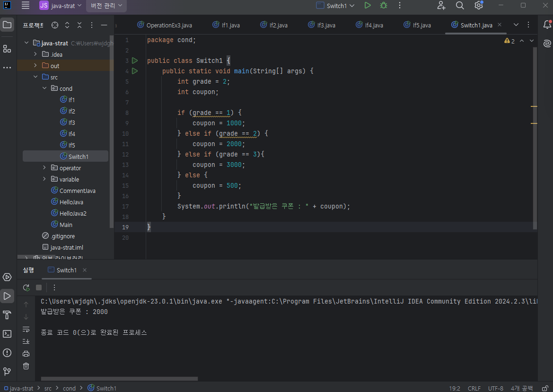Run Switch1 with the green play icon
The width and height of the screenshot is (553, 392).
tap(368, 5)
